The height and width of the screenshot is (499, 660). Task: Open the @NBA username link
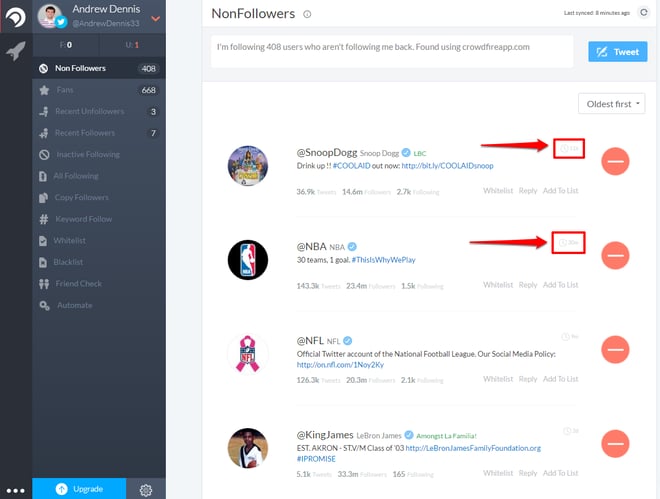(x=311, y=247)
